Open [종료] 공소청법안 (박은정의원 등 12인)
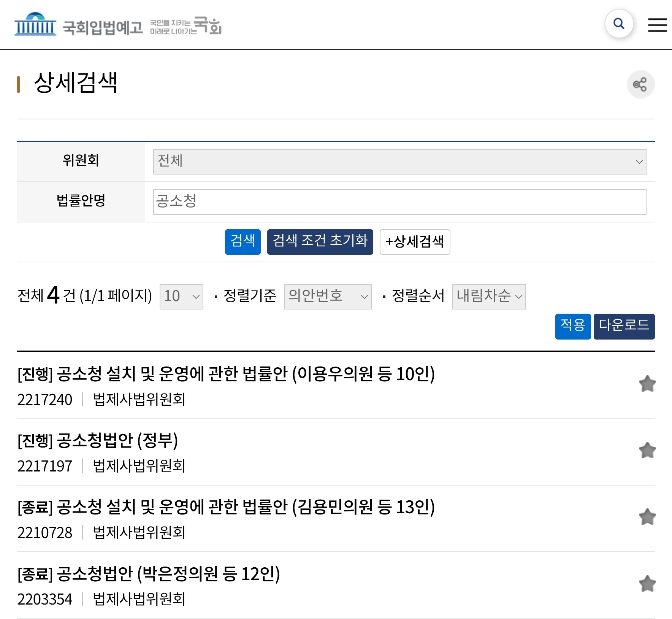Viewport: 672px width, 619px height. point(149,574)
